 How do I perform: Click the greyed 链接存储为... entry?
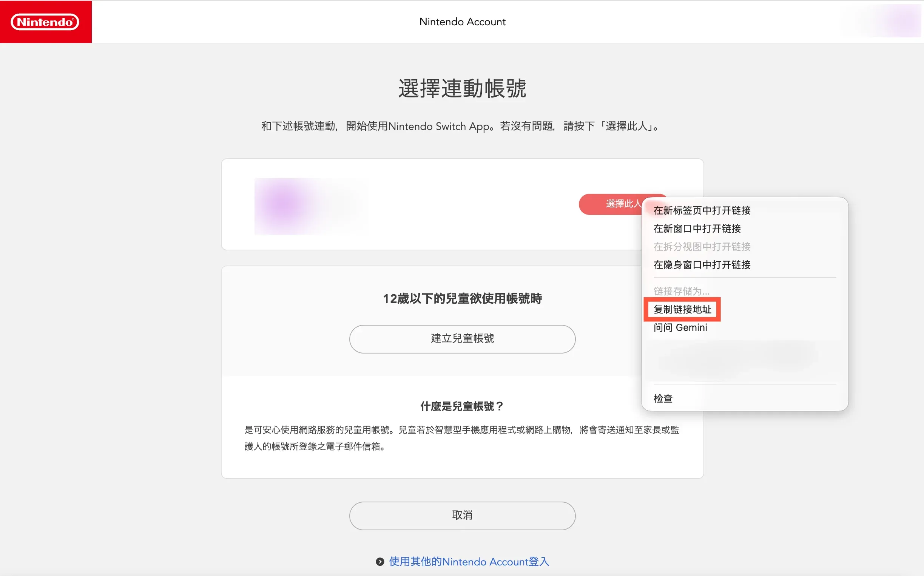pyautogui.click(x=745, y=292)
